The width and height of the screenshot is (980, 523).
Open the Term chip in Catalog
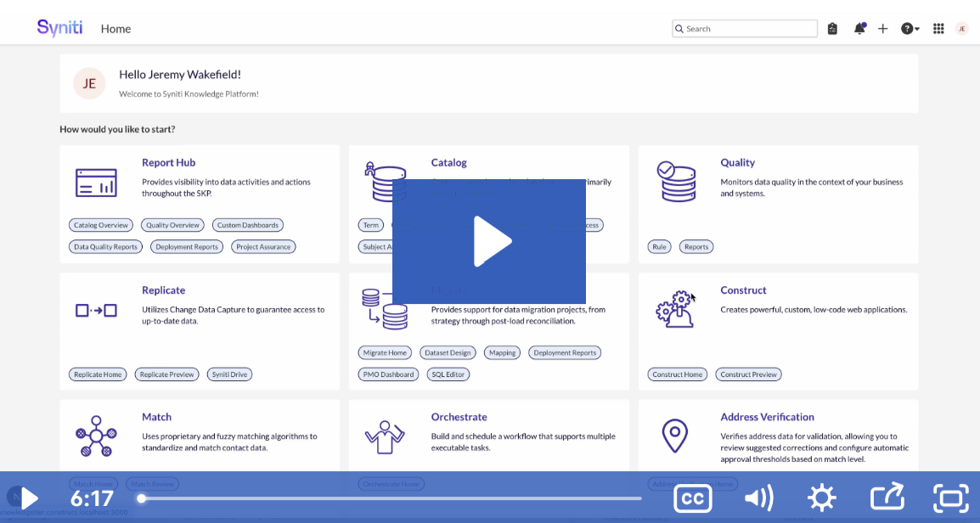pos(370,225)
